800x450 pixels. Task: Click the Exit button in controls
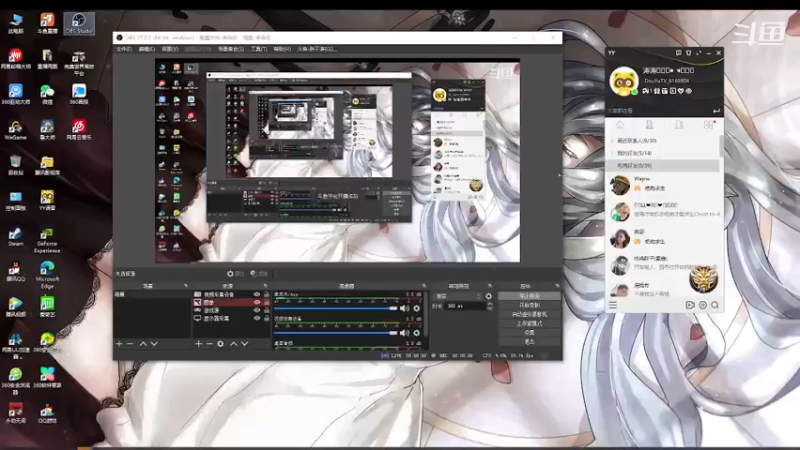[529, 342]
